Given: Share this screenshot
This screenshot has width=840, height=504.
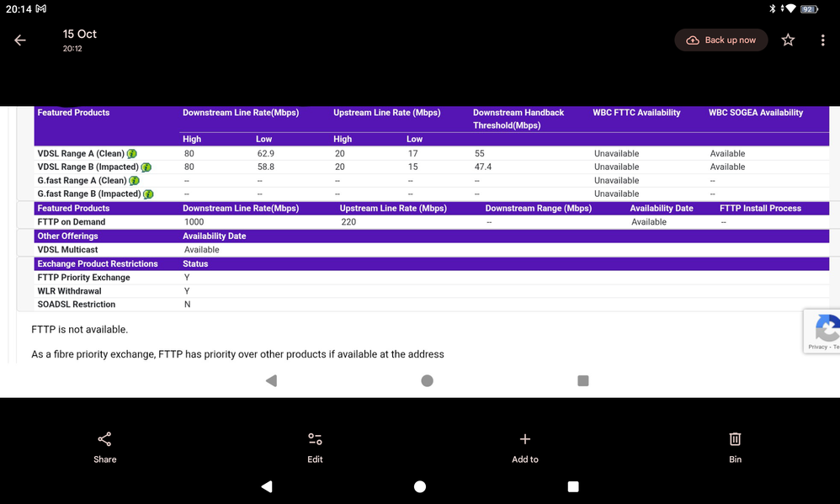Looking at the screenshot, I should tap(104, 447).
